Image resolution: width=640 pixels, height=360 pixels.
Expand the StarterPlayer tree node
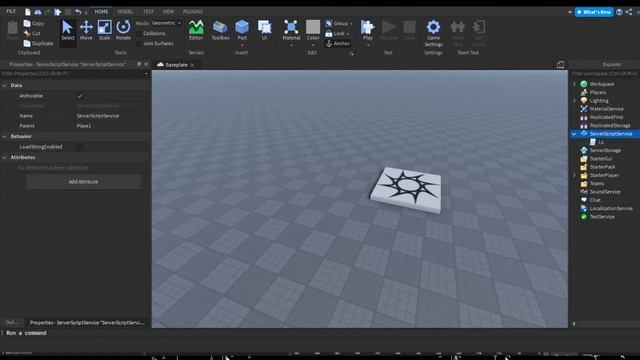[574, 175]
